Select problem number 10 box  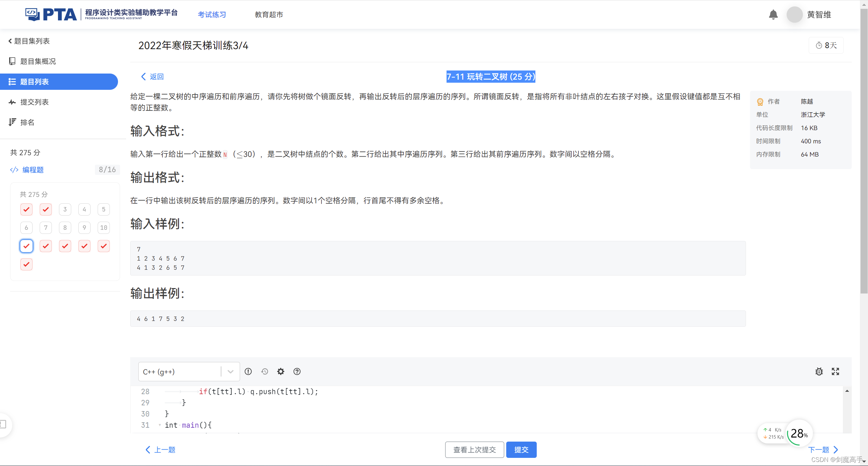[x=104, y=228]
